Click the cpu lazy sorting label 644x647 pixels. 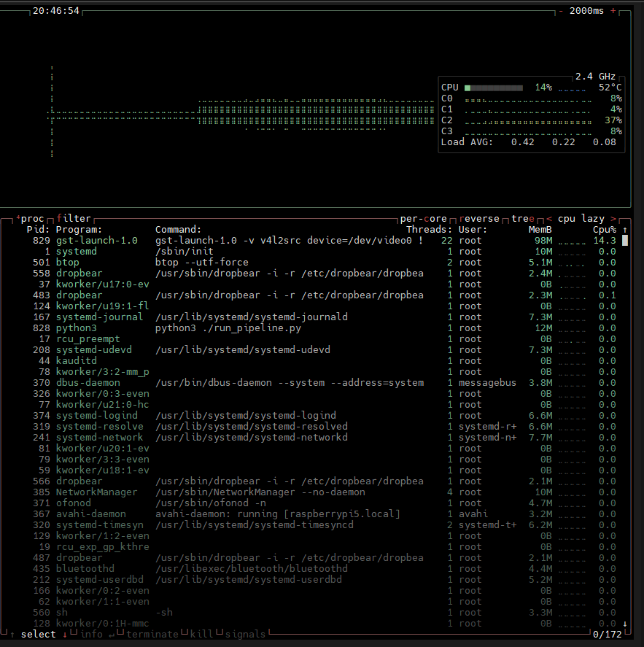581,219
